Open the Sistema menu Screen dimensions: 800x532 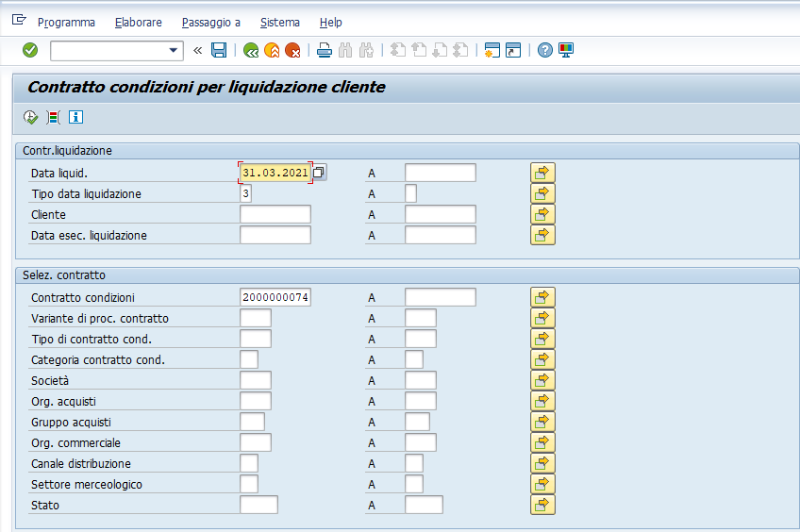pyautogui.click(x=280, y=23)
